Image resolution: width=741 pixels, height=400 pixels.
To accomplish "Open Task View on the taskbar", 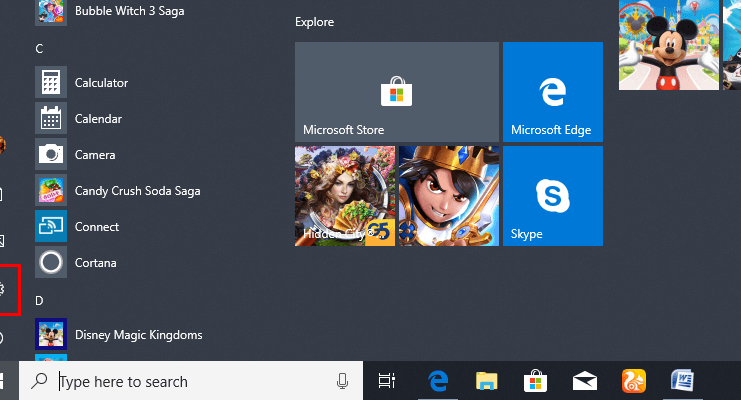I will pyautogui.click(x=387, y=381).
